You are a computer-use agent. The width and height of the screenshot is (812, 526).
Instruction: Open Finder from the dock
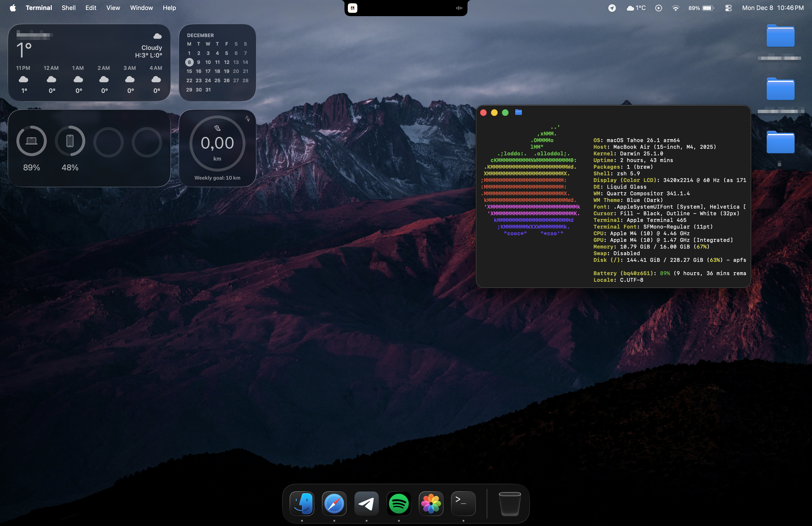point(302,503)
